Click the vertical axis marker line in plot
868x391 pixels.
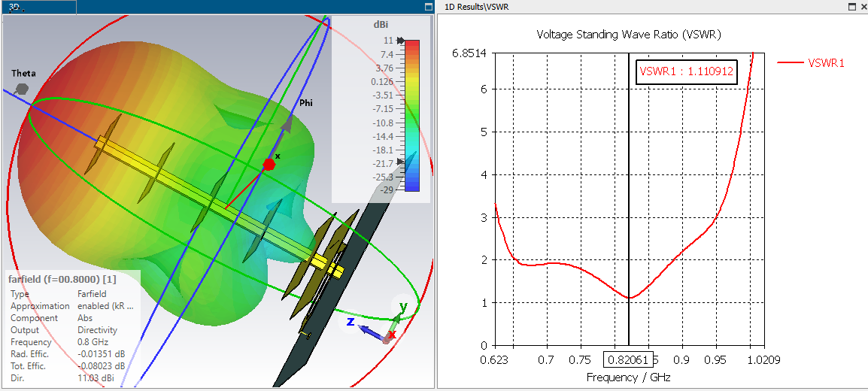point(629,199)
